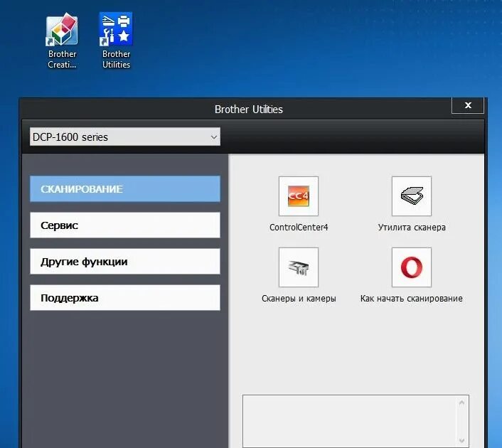Open the Сервис section
The image size is (502, 448).
tap(125, 225)
